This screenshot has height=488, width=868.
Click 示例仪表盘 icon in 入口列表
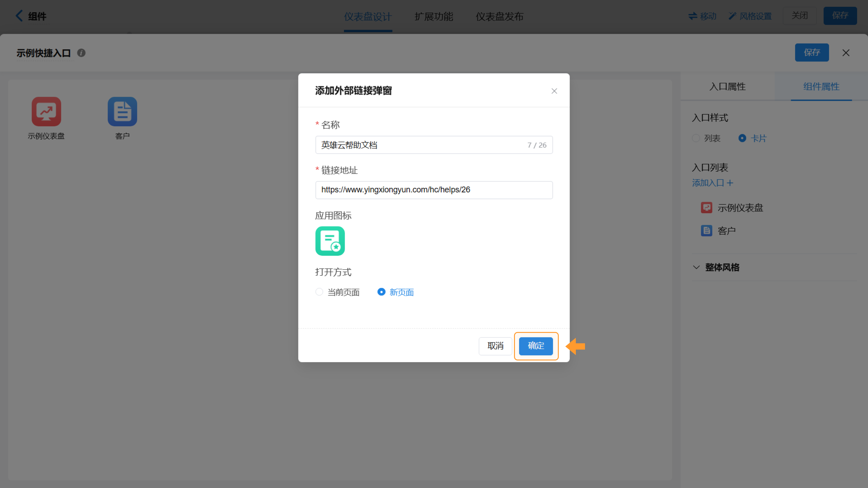coord(707,208)
